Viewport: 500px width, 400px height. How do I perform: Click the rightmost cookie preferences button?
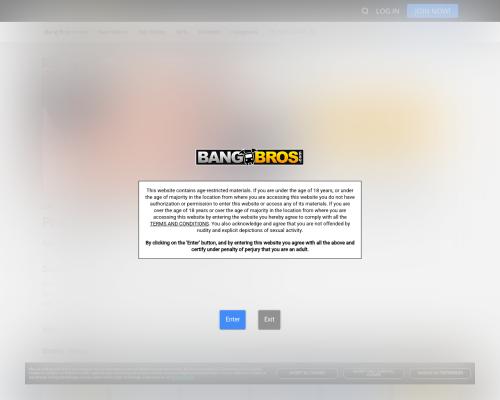440,373
